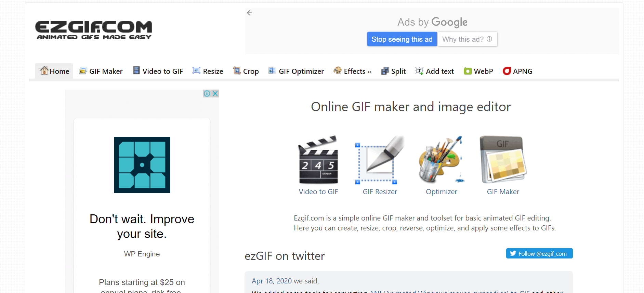The width and height of the screenshot is (644, 293).
Task: Open the Add text menu item
Action: pos(434,71)
